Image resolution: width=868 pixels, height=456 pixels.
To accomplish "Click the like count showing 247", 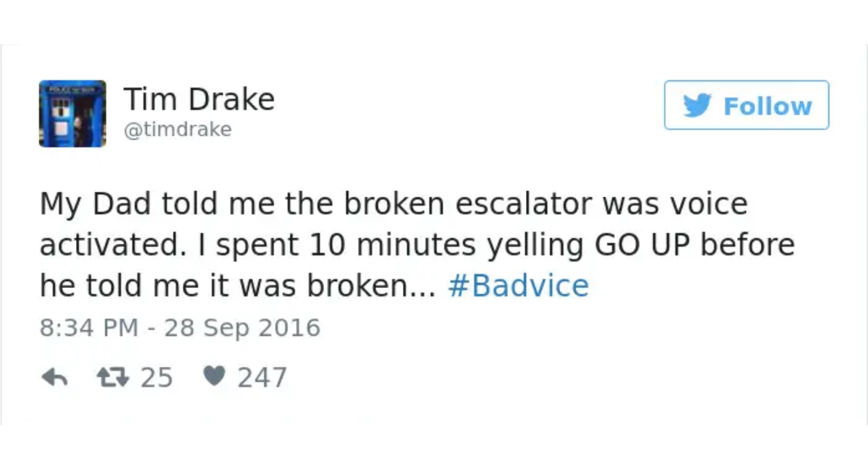I will click(263, 376).
